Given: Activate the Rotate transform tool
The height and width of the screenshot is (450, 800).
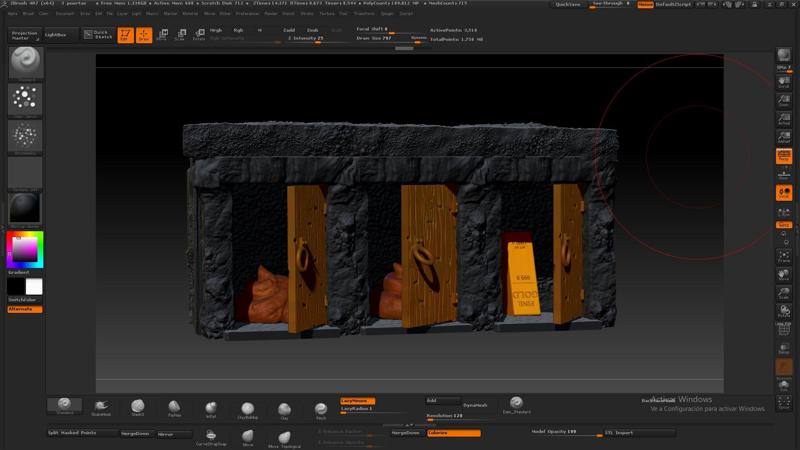Looking at the screenshot, I should point(198,35).
